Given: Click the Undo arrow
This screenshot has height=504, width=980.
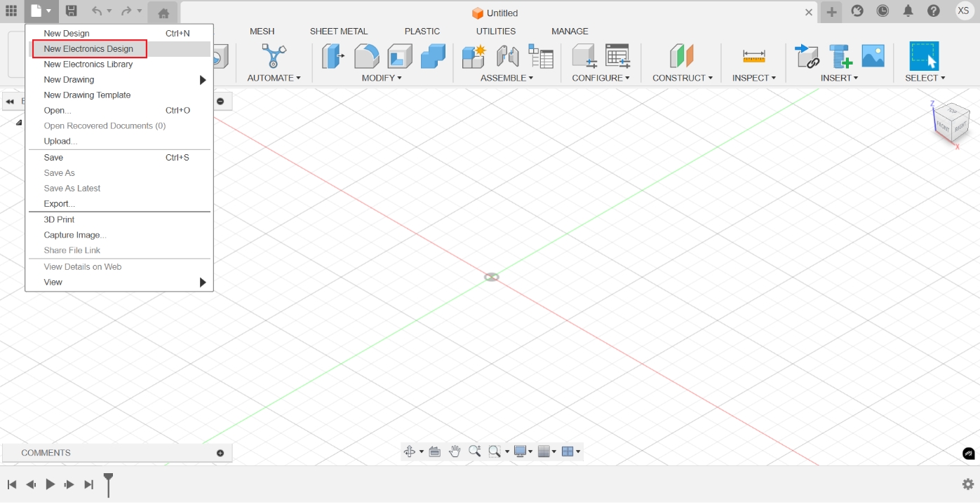Looking at the screenshot, I should 97,11.
